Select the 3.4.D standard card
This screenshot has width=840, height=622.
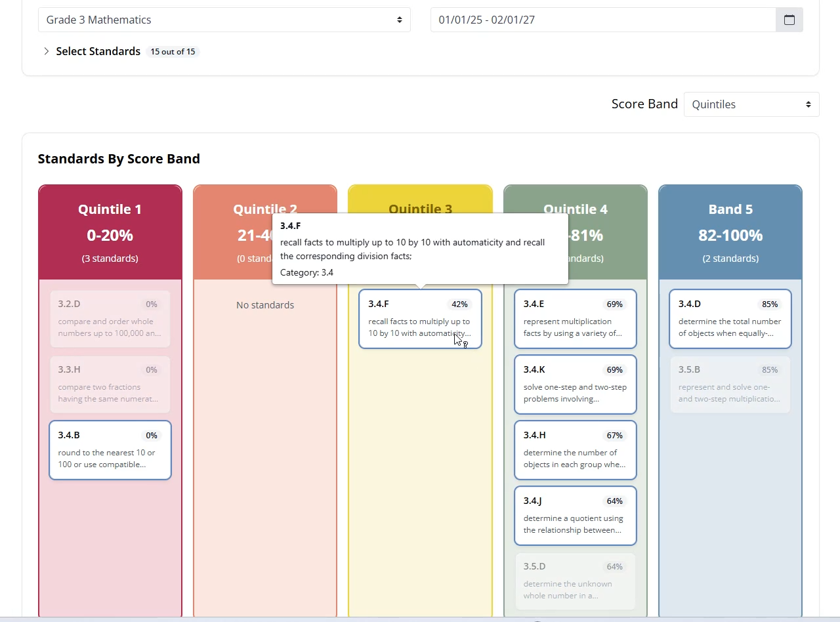coord(730,319)
